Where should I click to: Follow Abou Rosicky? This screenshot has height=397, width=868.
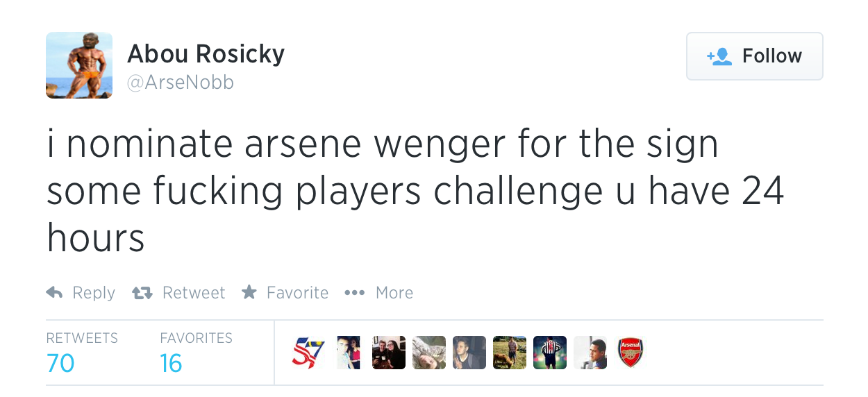[x=754, y=56]
